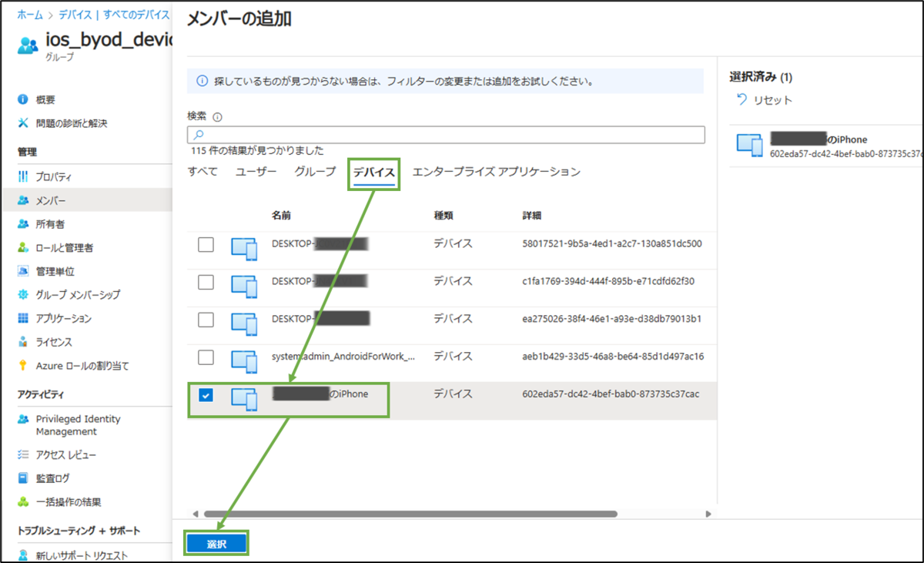Click device icon for systemadmin_AndroidForWork row

click(244, 363)
